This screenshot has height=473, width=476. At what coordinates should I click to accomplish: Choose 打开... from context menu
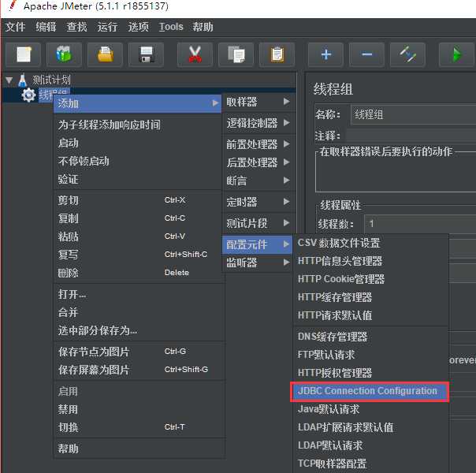coord(139,294)
